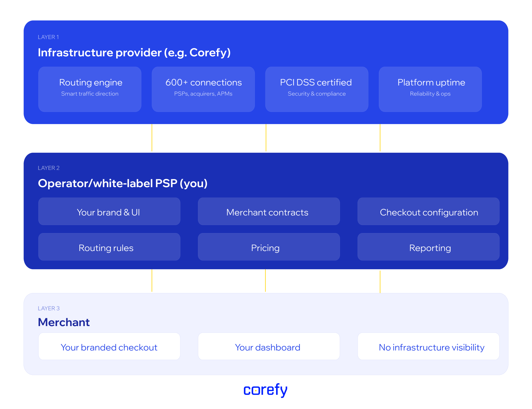532x409 pixels.
Task: Click the LAYER 1 label
Action: point(48,37)
